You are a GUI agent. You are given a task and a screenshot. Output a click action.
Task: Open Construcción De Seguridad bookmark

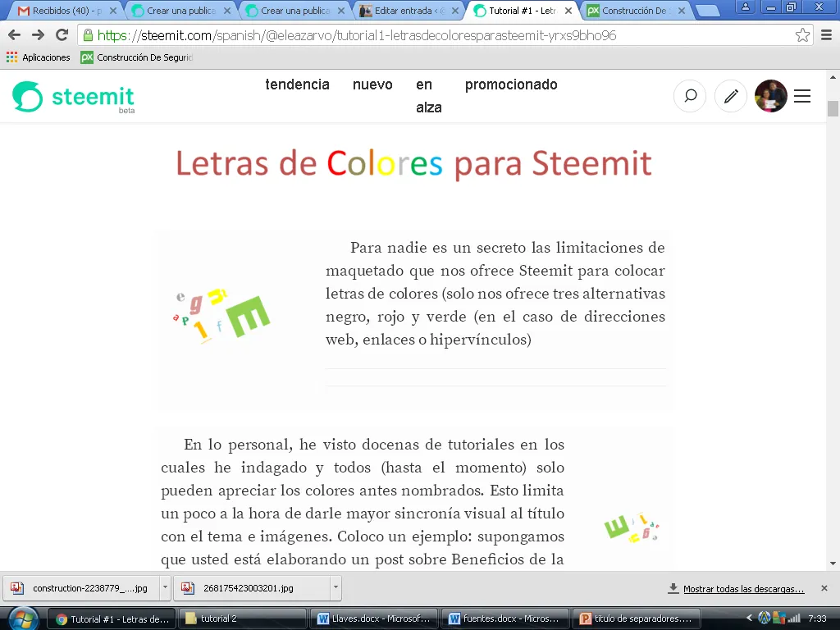137,57
